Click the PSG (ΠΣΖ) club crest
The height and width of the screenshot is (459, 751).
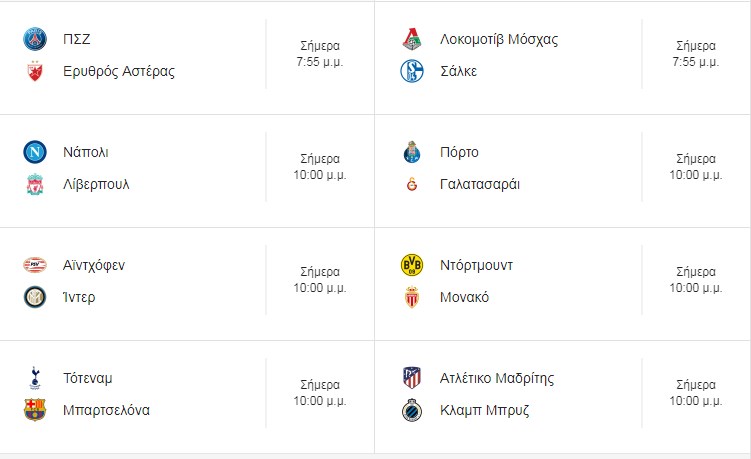click(x=35, y=39)
